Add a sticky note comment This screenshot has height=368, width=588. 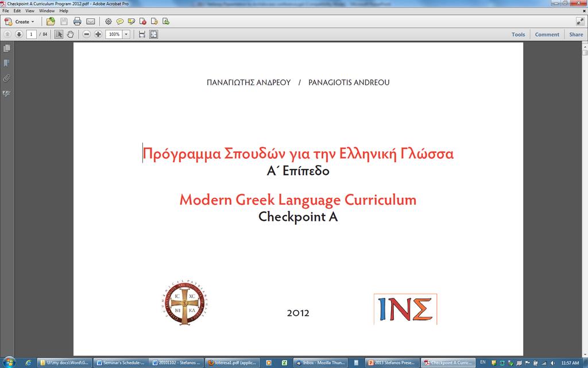pos(120,22)
